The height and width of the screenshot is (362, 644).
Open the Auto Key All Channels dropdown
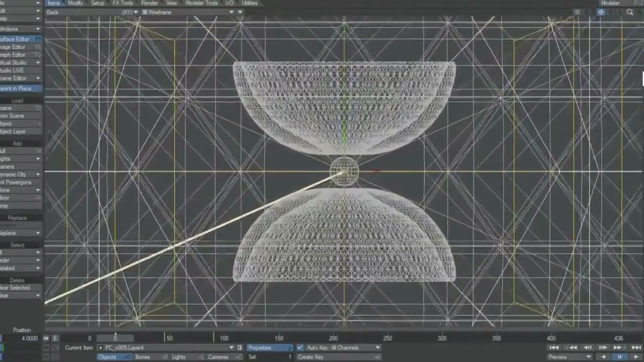click(x=343, y=347)
